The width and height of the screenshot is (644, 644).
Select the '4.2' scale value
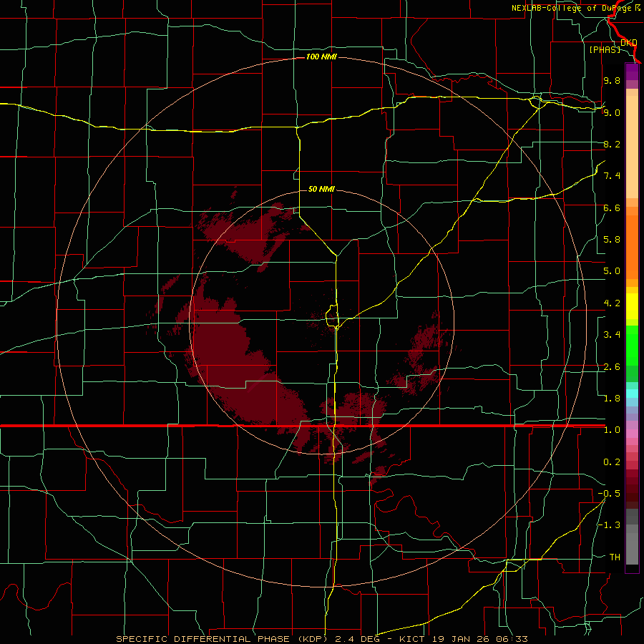[x=612, y=303]
